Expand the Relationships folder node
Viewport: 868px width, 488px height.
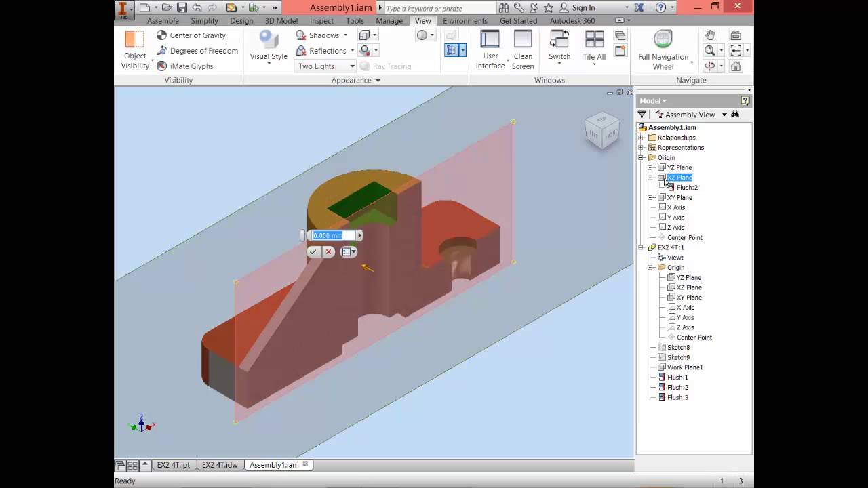coord(641,138)
